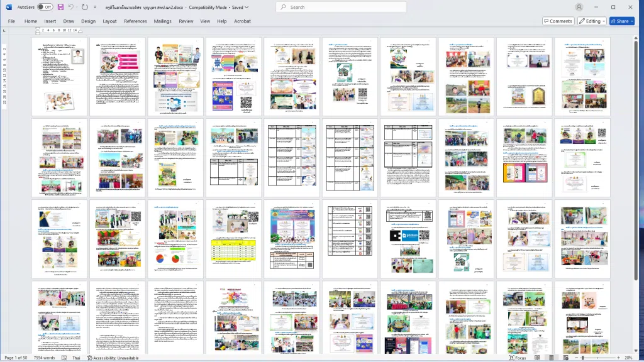The image size is (644, 362).
Task: Click the Save icon in title bar
Action: [60, 7]
